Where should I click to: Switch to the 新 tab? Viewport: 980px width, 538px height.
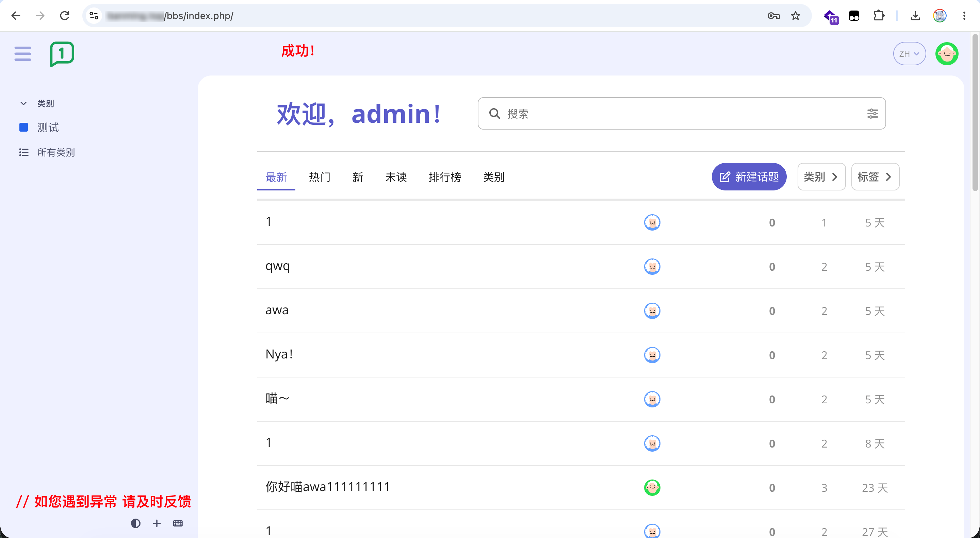pyautogui.click(x=358, y=177)
